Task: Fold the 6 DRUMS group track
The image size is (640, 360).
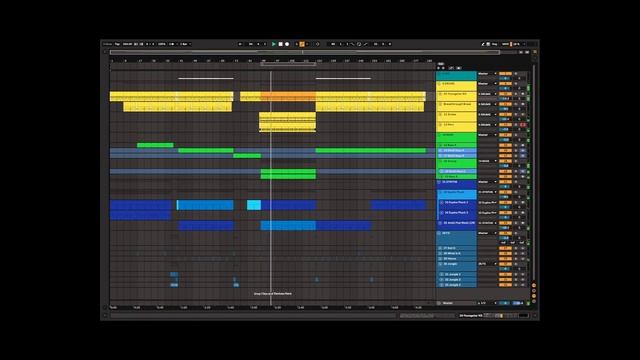Action: 440,84
